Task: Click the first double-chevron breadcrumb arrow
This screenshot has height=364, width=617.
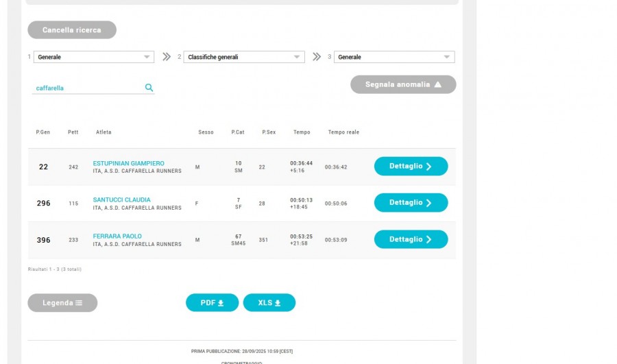Action: click(166, 57)
